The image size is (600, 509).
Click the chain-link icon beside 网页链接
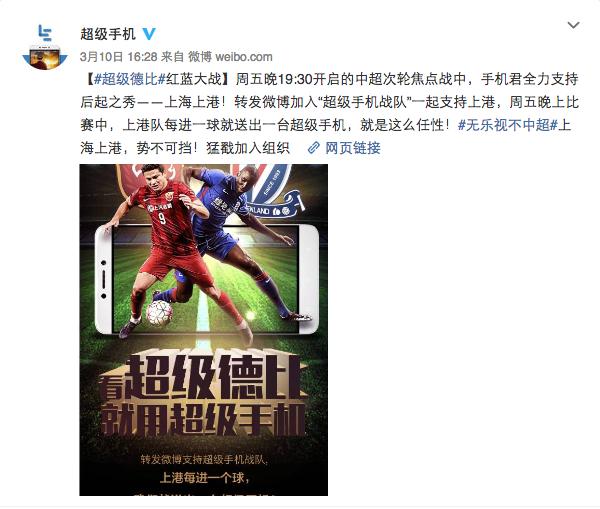tap(314, 148)
